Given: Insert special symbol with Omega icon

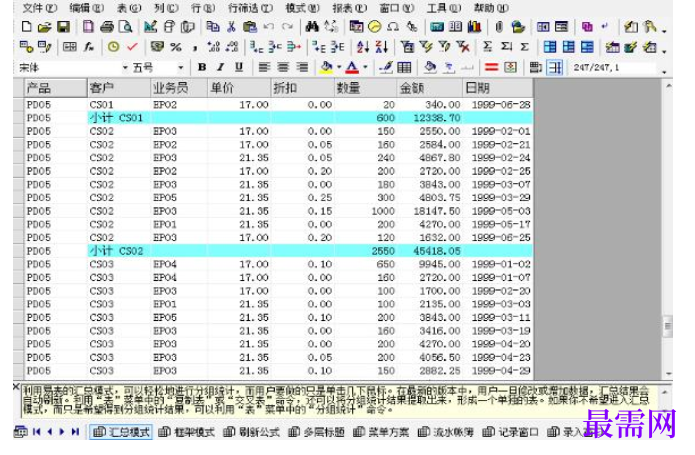Looking at the screenshot, I should (393, 27).
